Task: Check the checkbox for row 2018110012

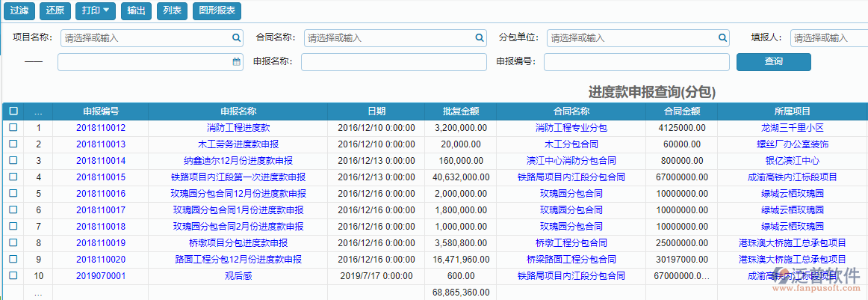Action: tap(13, 128)
